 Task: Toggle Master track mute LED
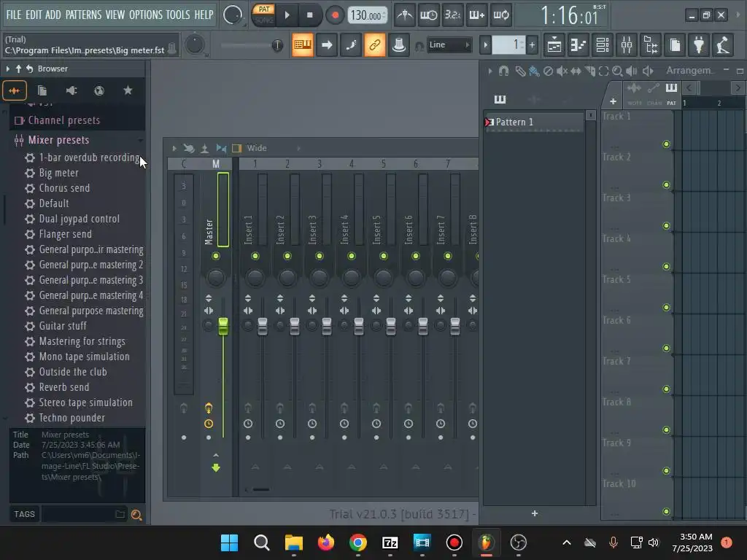point(216,256)
